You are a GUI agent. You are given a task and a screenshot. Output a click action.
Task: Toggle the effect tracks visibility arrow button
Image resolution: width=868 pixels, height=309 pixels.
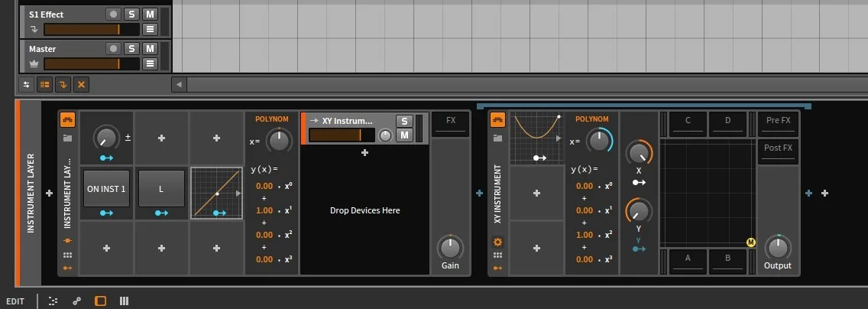pyautogui.click(x=63, y=85)
